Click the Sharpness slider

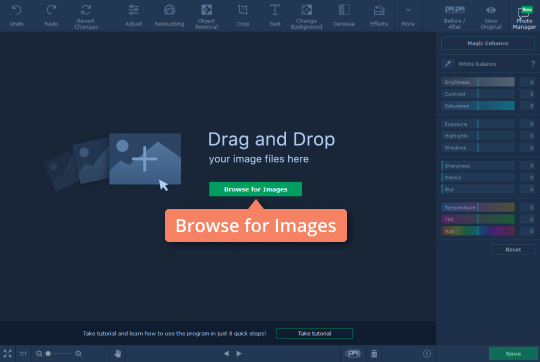[478, 166]
